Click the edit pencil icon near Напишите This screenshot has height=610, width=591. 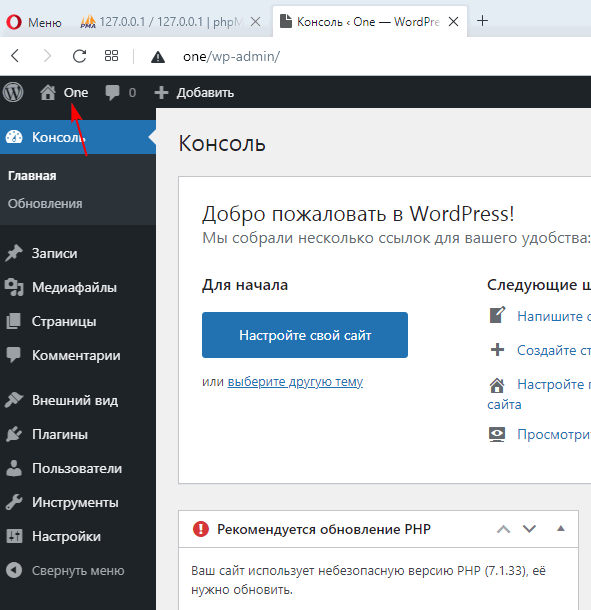click(x=497, y=315)
